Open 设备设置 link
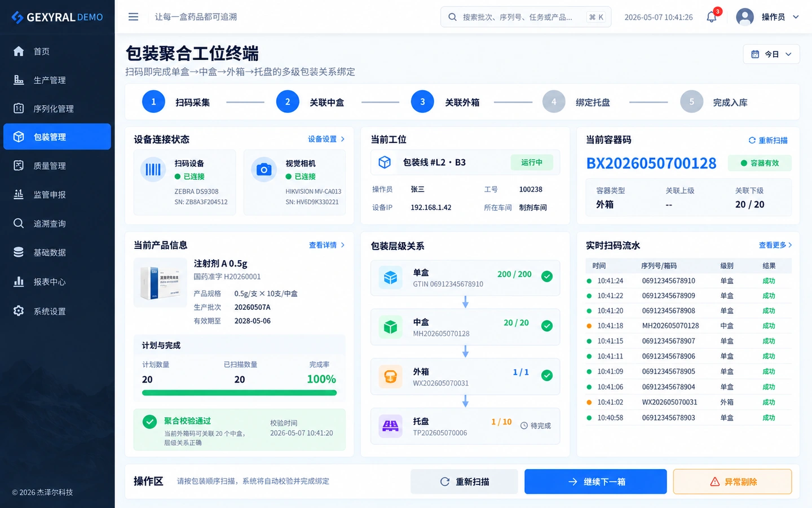The height and width of the screenshot is (508, 812). point(326,139)
